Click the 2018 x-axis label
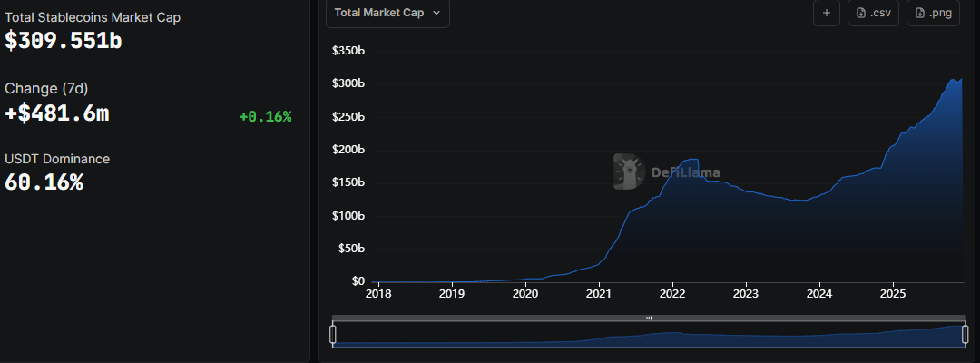Screen dimensions: 980x363 point(378,294)
